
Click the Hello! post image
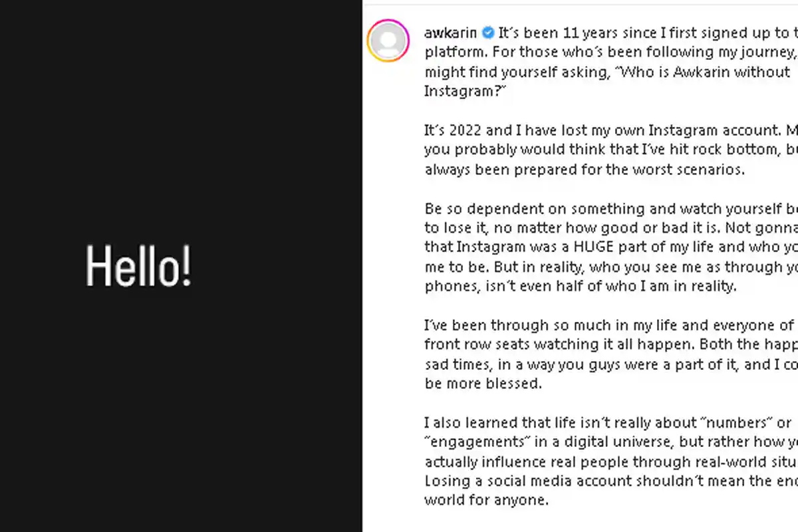[x=180, y=266]
